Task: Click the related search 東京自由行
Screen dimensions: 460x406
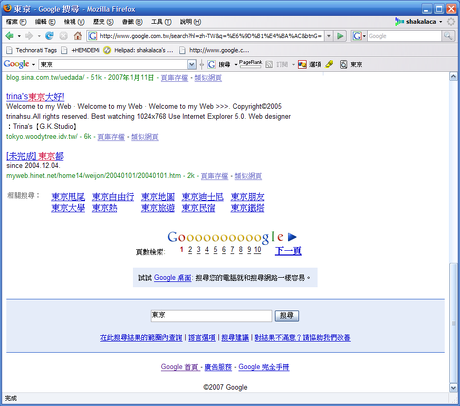Action: (113, 197)
